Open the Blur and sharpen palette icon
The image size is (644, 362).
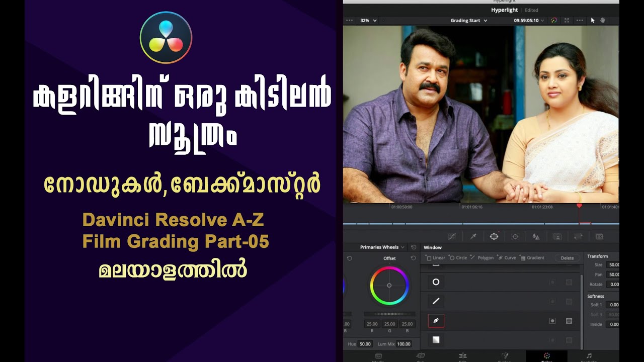[536, 236]
